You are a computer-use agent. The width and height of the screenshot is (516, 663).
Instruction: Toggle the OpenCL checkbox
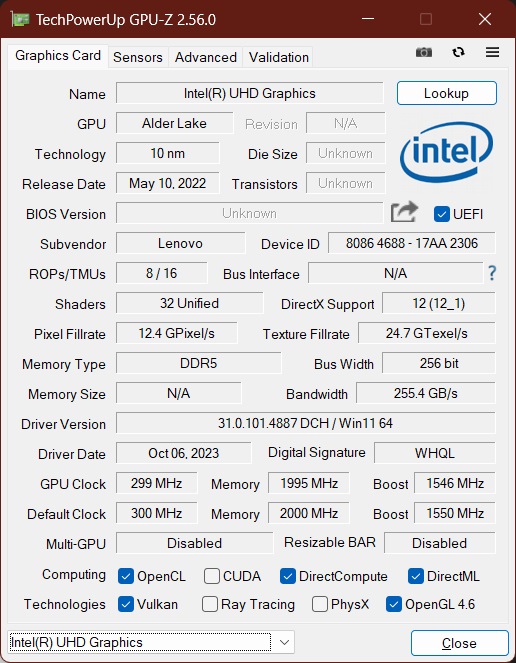[x=126, y=576]
